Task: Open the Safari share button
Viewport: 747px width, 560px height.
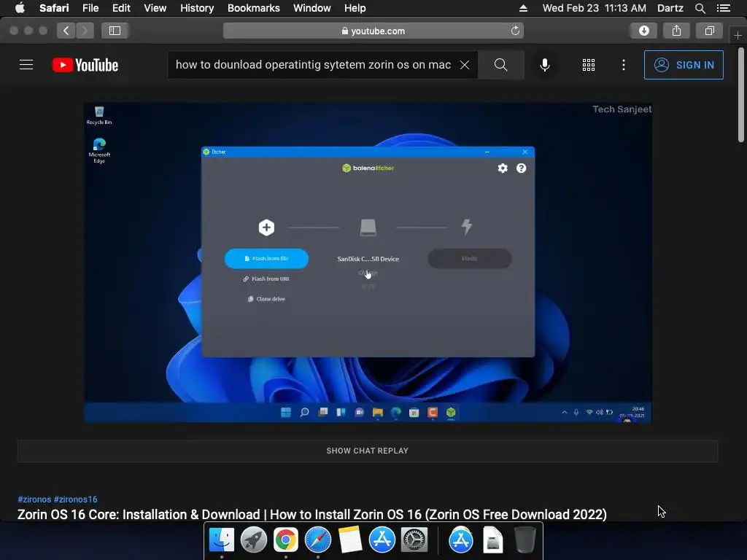Action: (676, 31)
